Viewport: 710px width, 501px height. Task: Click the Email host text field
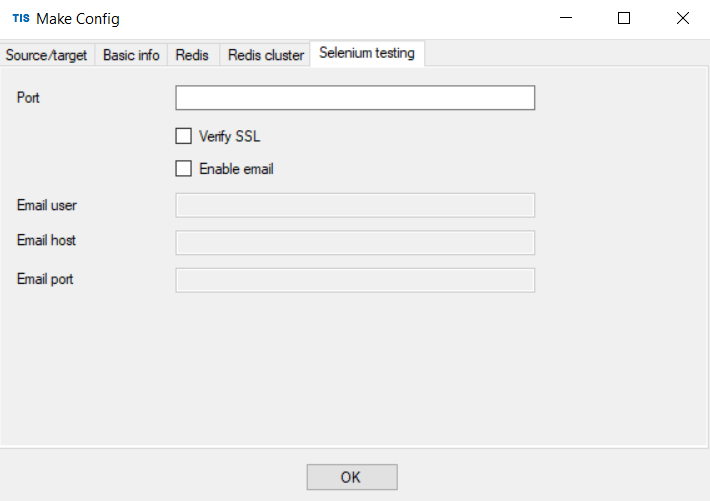coord(355,243)
